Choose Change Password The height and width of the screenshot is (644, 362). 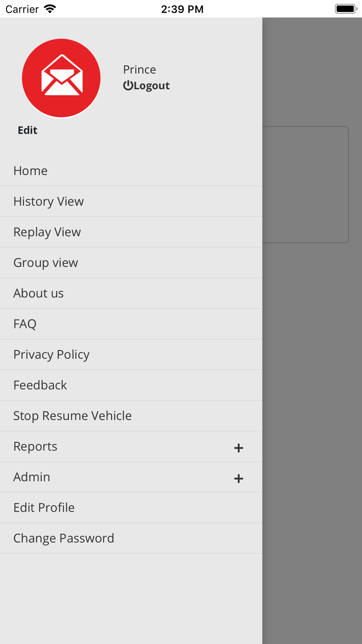click(x=131, y=538)
